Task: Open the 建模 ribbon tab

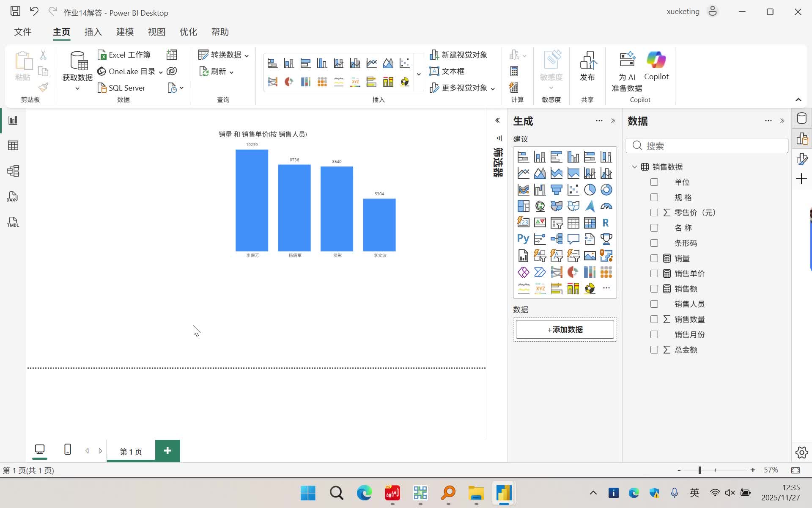Action: point(125,32)
